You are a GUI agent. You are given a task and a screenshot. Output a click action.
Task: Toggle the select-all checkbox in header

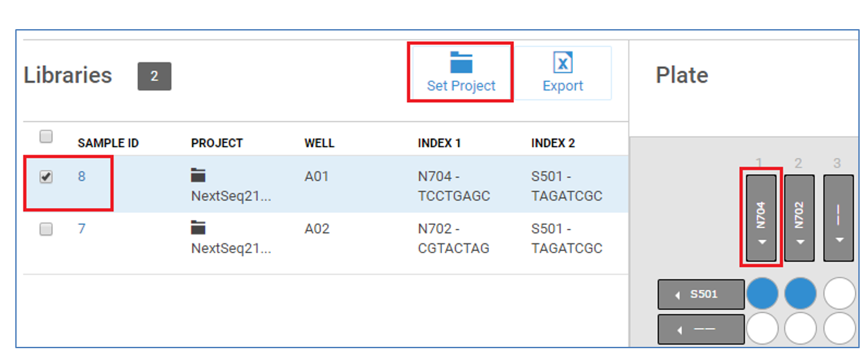coord(46,137)
